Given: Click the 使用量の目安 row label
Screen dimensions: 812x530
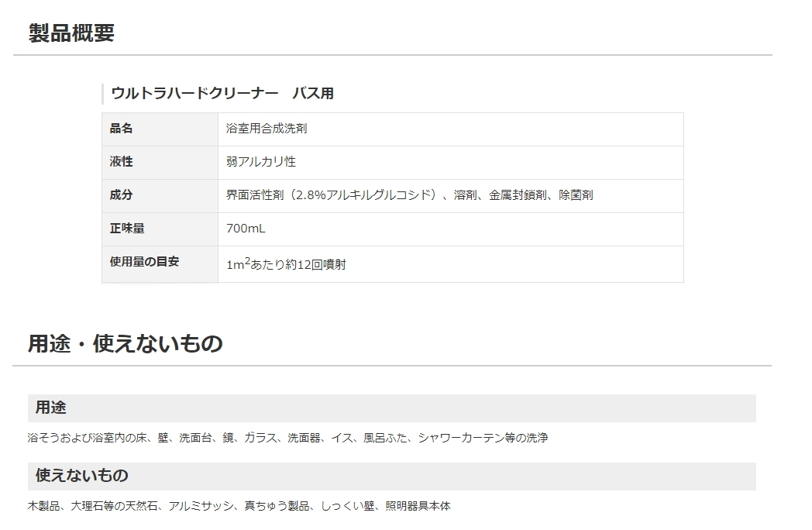Looking at the screenshot, I should pyautogui.click(x=144, y=262).
